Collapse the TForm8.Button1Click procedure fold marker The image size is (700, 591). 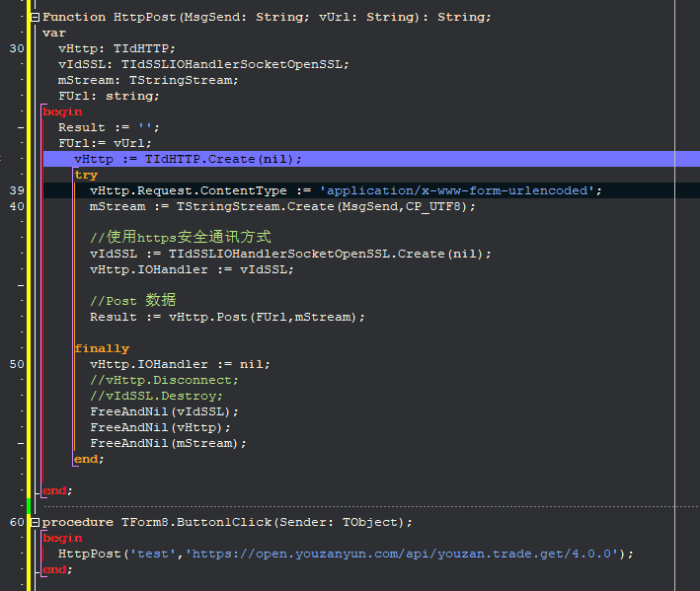pyautogui.click(x=35, y=522)
